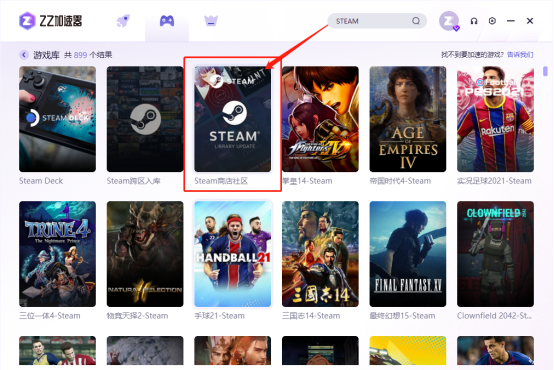Select the Trine 4 game cover

coord(57,254)
